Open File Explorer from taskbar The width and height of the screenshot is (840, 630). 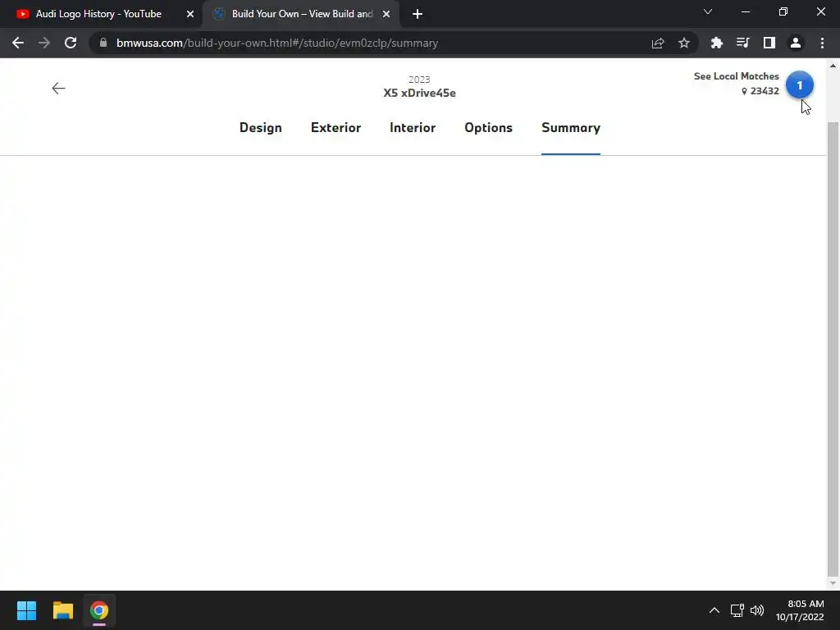coord(62,610)
